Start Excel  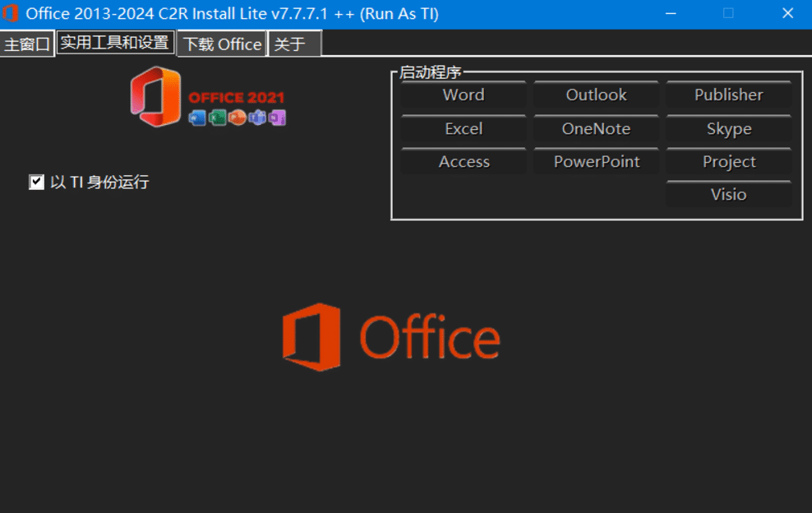[464, 128]
